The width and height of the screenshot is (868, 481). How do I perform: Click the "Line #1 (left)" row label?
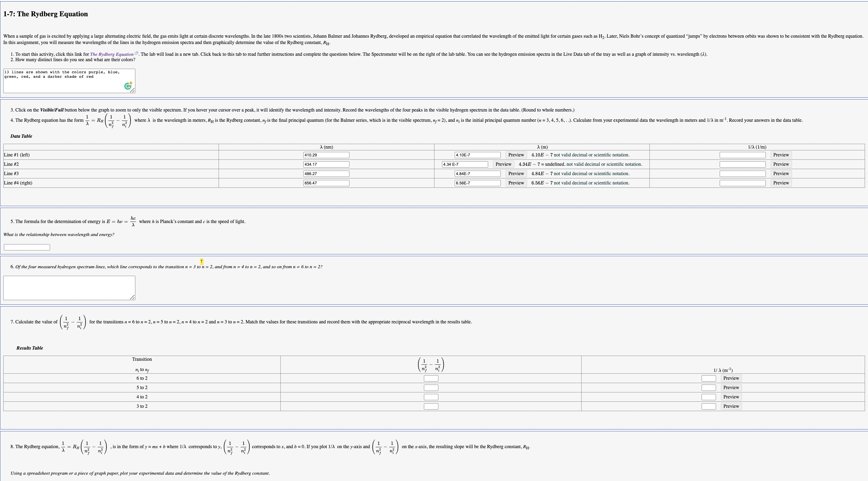(x=17, y=155)
